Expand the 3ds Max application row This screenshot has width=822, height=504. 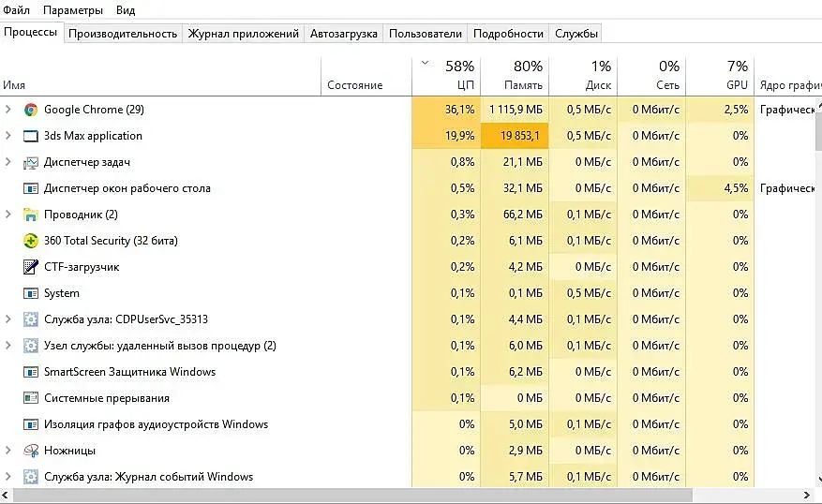pos(7,136)
